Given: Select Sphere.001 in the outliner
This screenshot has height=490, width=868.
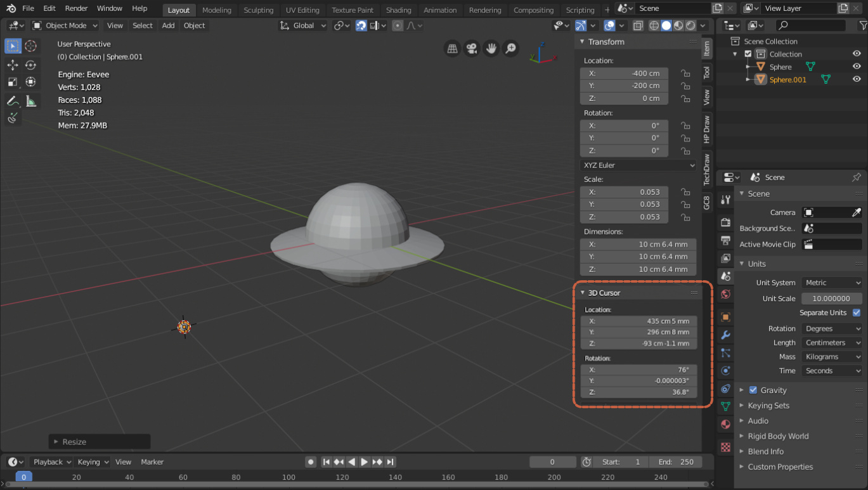Looking at the screenshot, I should (x=787, y=79).
